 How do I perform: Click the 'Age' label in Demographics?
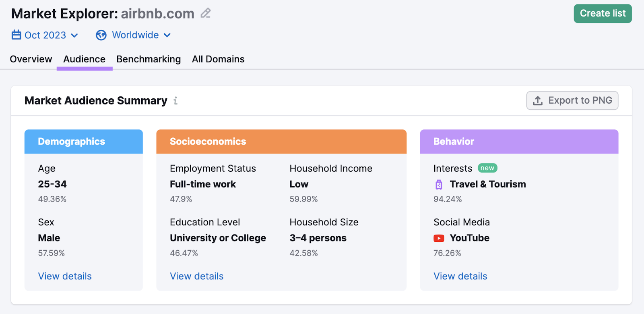coord(47,168)
